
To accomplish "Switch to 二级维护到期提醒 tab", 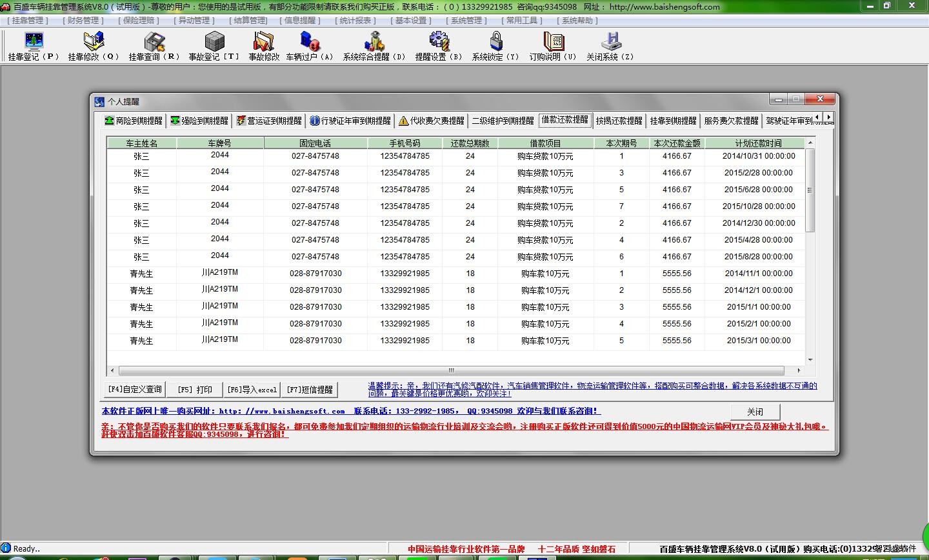I will (503, 121).
